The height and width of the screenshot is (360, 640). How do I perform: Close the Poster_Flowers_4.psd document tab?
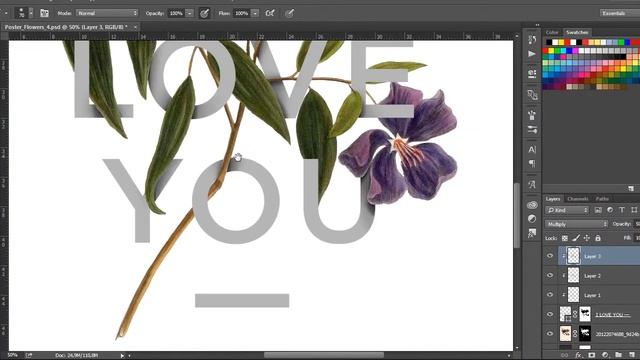135,27
